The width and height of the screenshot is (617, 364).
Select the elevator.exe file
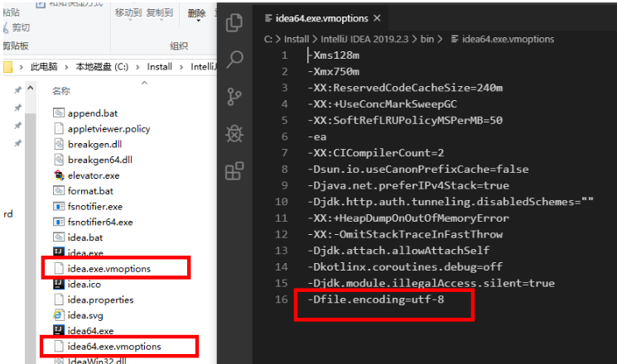[94, 175]
